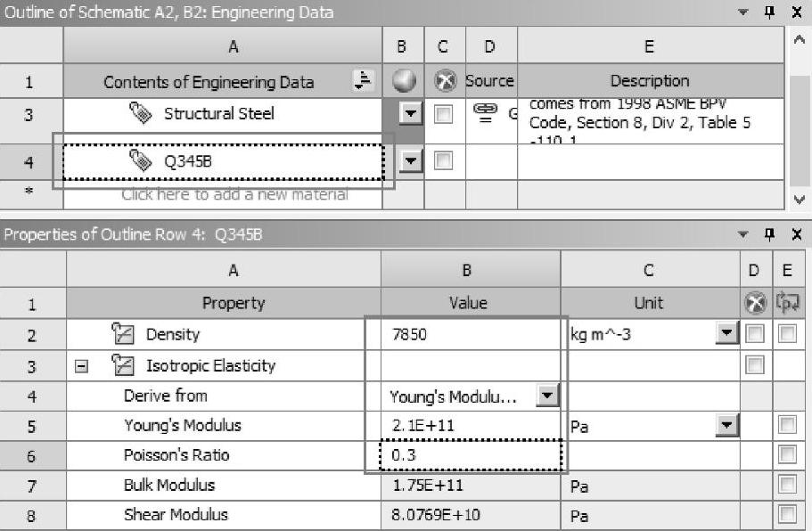Viewport: 812px width, 531px height.
Task: Click the Structural Steel material tag icon
Action: point(140,113)
